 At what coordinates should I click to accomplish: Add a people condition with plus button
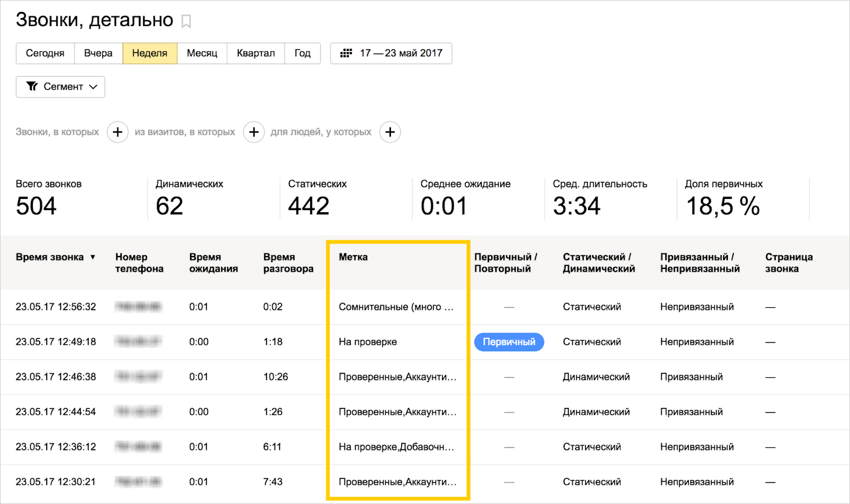[390, 132]
